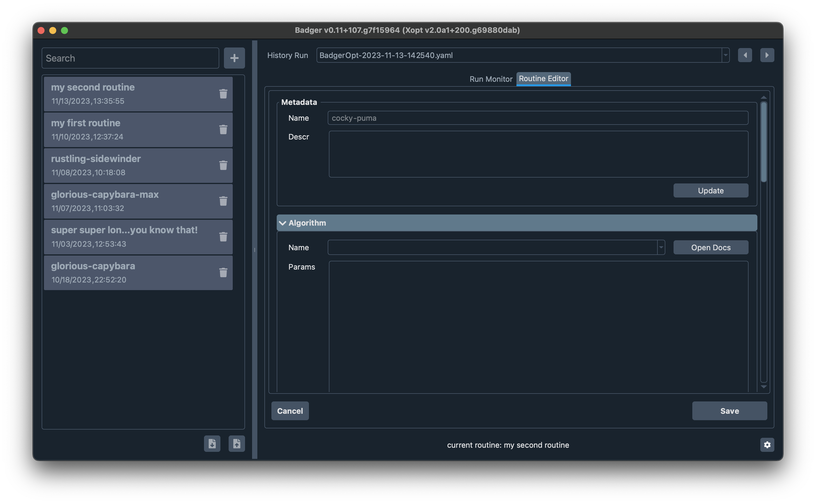Open the Algorithm Name combo box
The height and width of the screenshot is (504, 816).
(x=496, y=247)
